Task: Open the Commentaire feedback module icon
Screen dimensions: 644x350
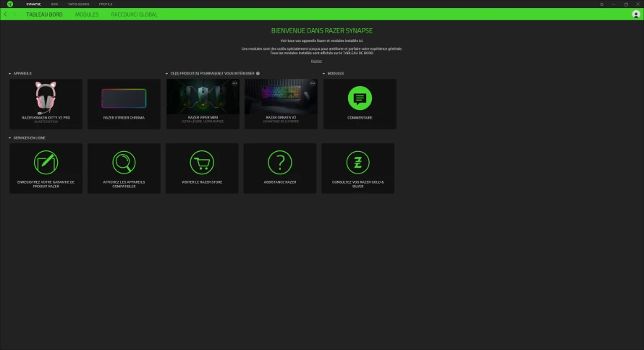Action: [x=360, y=98]
